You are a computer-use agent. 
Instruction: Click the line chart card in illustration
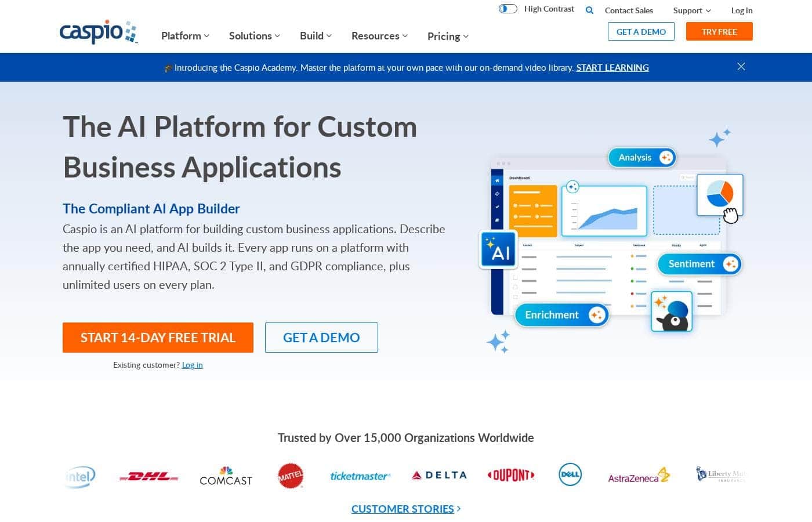click(x=604, y=211)
